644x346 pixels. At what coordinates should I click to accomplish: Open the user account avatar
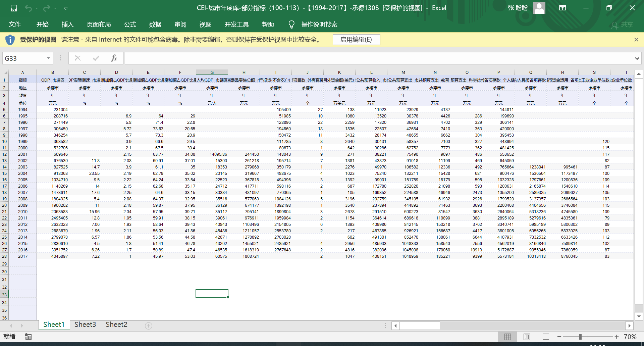coord(539,8)
